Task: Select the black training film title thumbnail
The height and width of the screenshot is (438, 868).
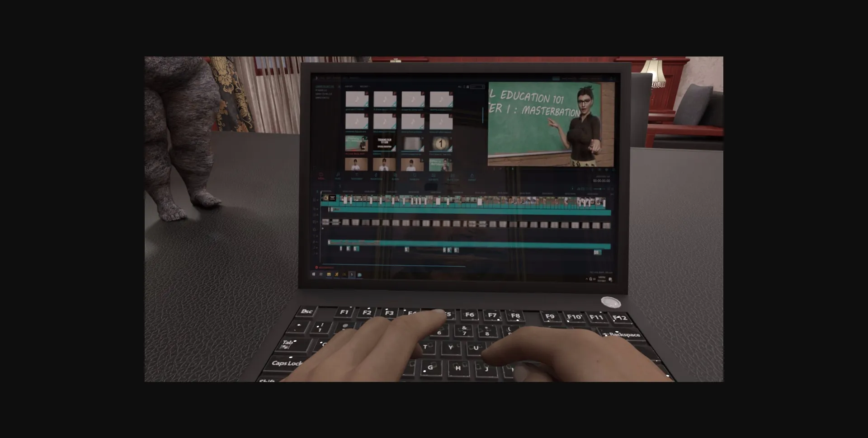Action: tap(384, 144)
